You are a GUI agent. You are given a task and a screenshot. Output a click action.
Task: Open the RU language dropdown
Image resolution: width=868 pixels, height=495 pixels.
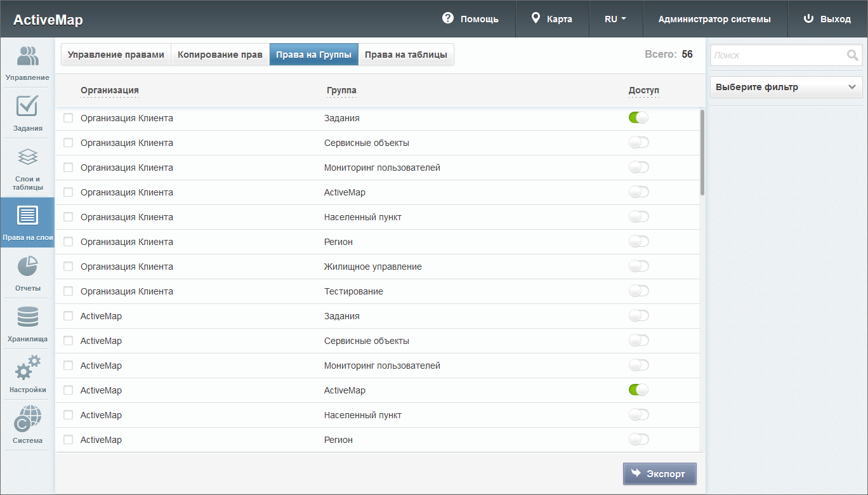pyautogui.click(x=615, y=19)
